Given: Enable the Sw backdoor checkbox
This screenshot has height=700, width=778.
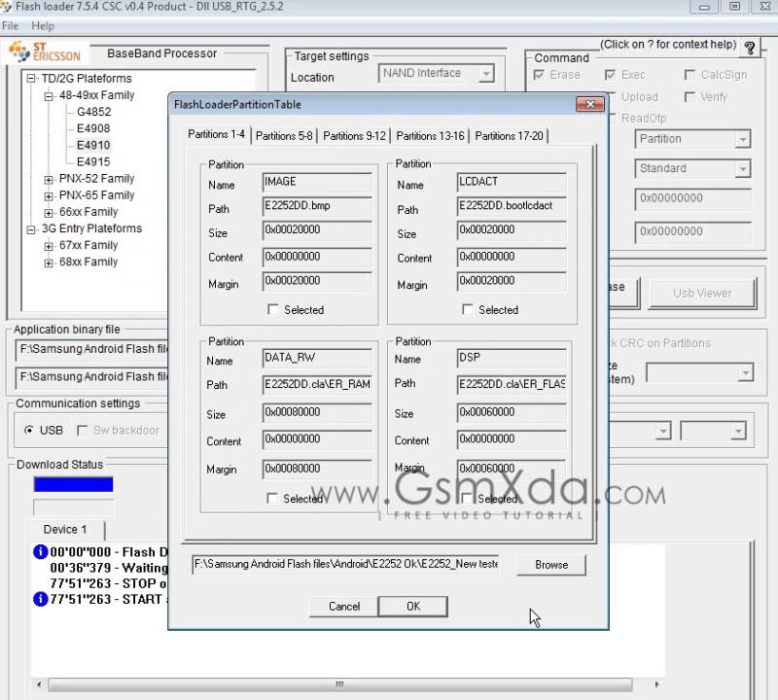Looking at the screenshot, I should pos(83,430).
